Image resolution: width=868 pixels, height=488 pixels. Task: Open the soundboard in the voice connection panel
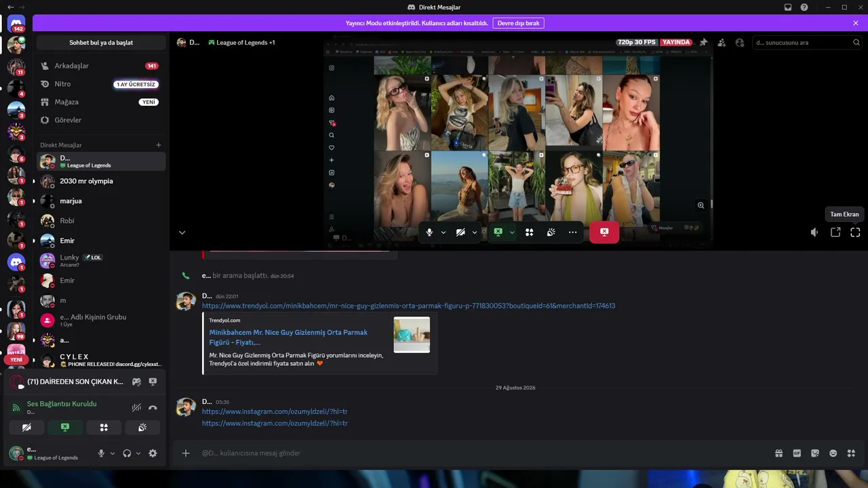(142, 428)
